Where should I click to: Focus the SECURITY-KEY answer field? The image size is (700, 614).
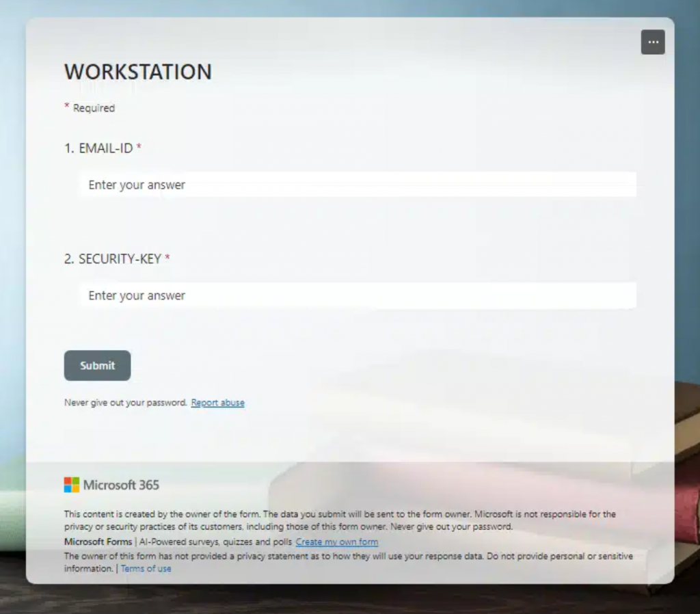pyautogui.click(x=357, y=295)
